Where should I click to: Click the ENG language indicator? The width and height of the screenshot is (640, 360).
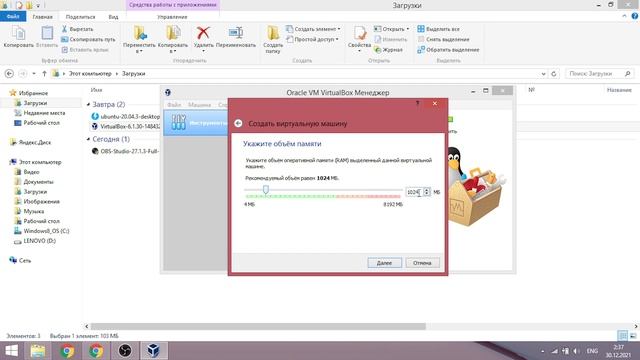pos(592,351)
